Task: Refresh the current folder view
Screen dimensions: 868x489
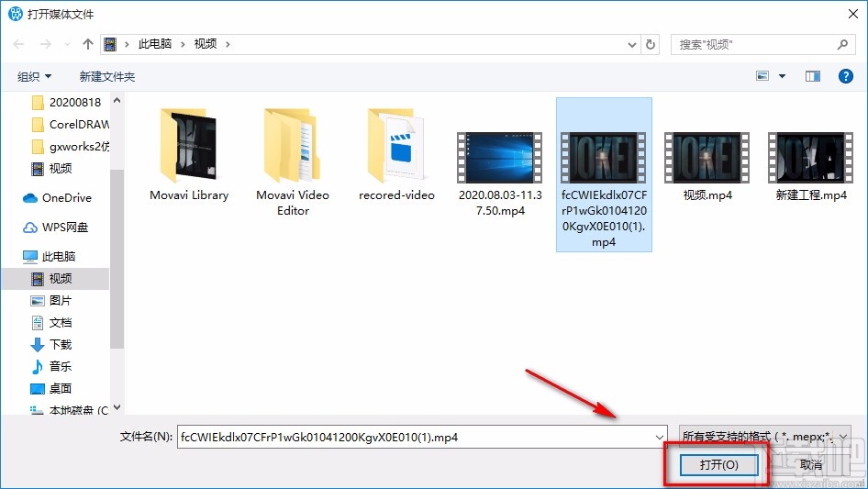Action: [651, 44]
